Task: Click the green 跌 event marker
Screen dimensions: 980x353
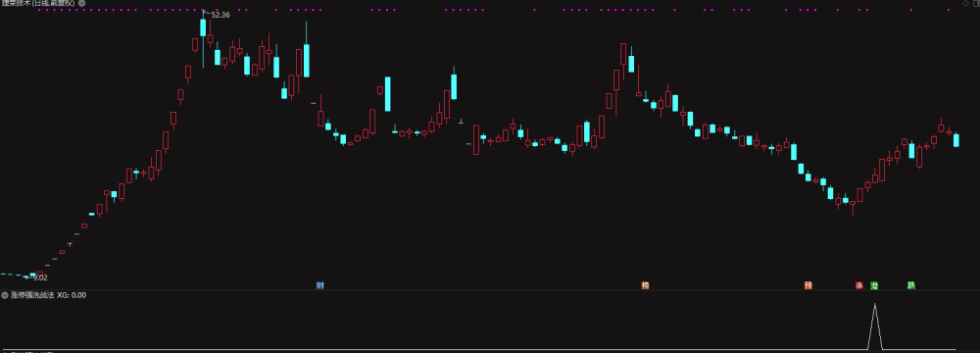Action: click(911, 285)
